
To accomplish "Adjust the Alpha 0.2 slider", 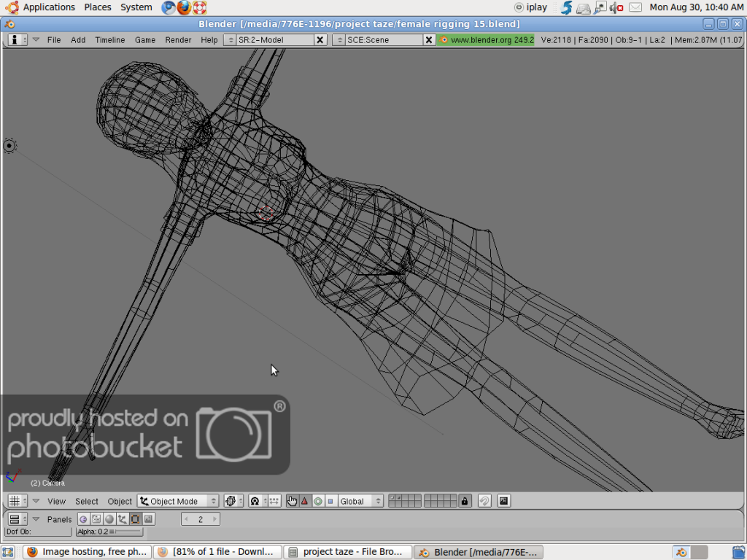I will click(x=109, y=532).
